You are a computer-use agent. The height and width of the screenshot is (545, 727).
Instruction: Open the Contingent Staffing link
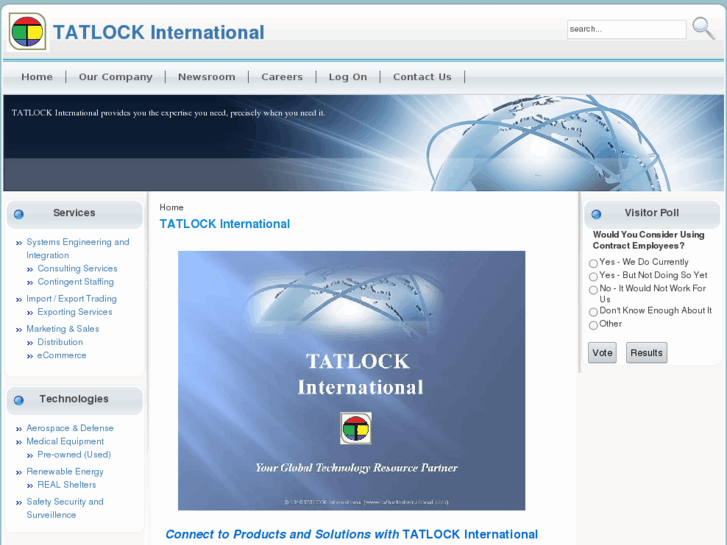click(x=75, y=282)
